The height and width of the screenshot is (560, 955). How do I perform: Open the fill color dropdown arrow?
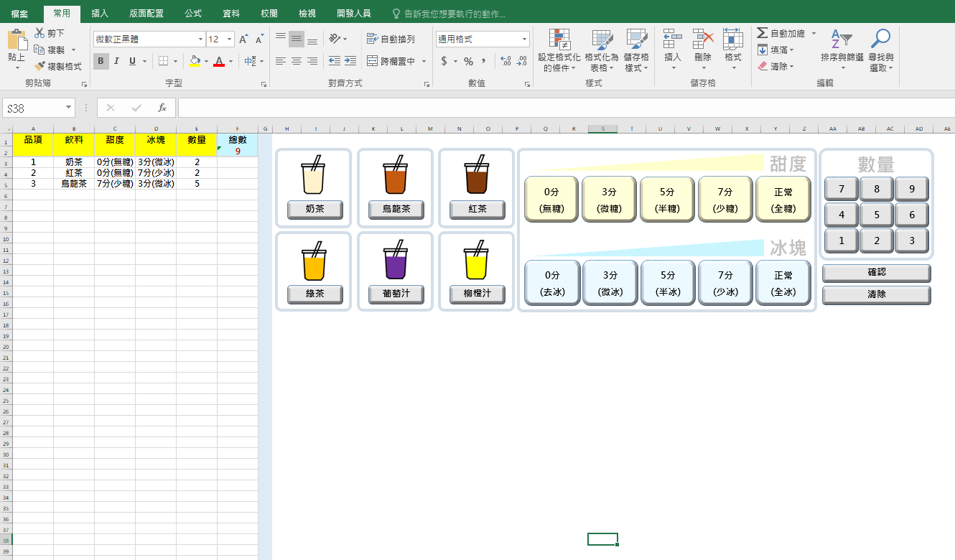pyautogui.click(x=206, y=62)
